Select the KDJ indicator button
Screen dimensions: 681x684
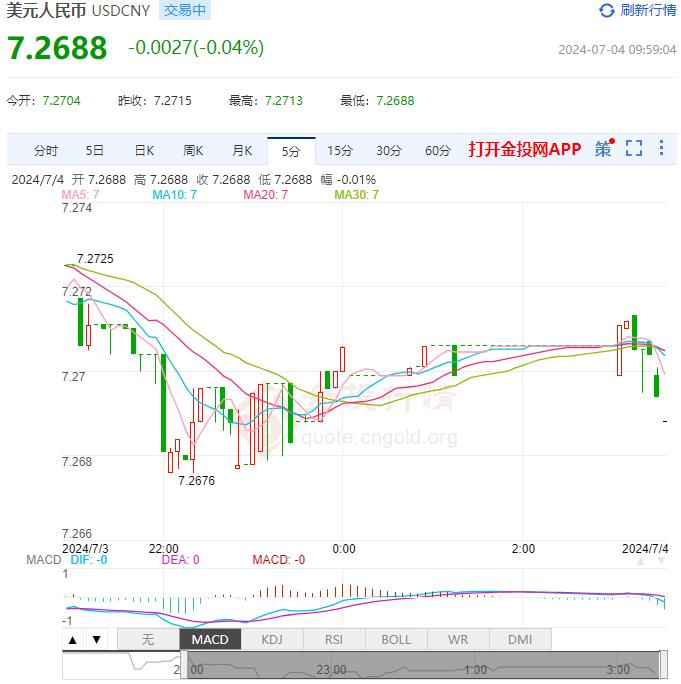tap(272, 640)
